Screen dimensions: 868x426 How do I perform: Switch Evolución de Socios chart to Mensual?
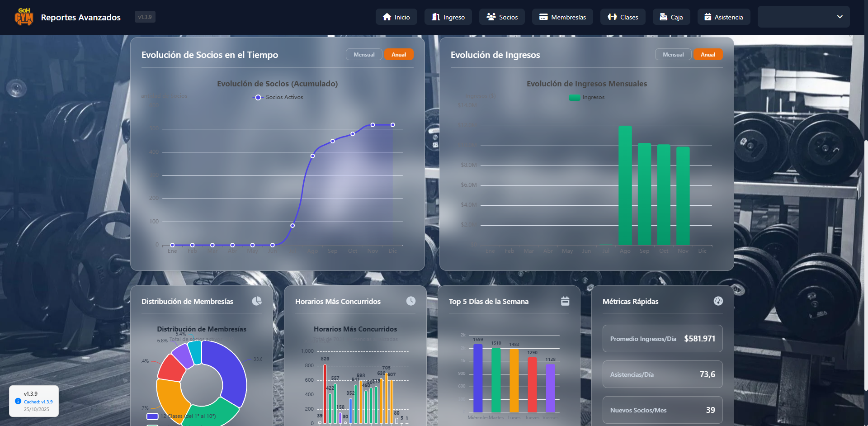click(364, 55)
